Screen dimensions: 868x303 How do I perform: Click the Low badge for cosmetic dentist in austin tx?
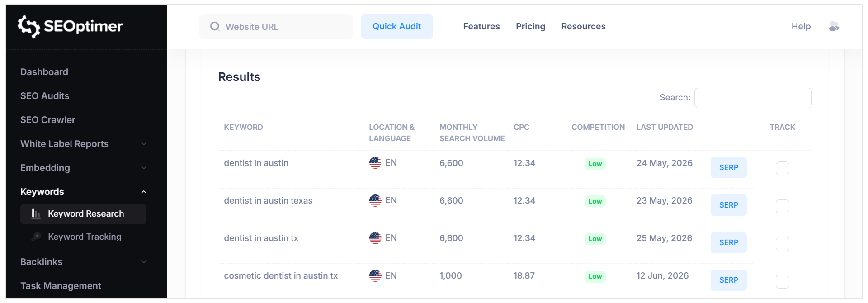(x=595, y=276)
